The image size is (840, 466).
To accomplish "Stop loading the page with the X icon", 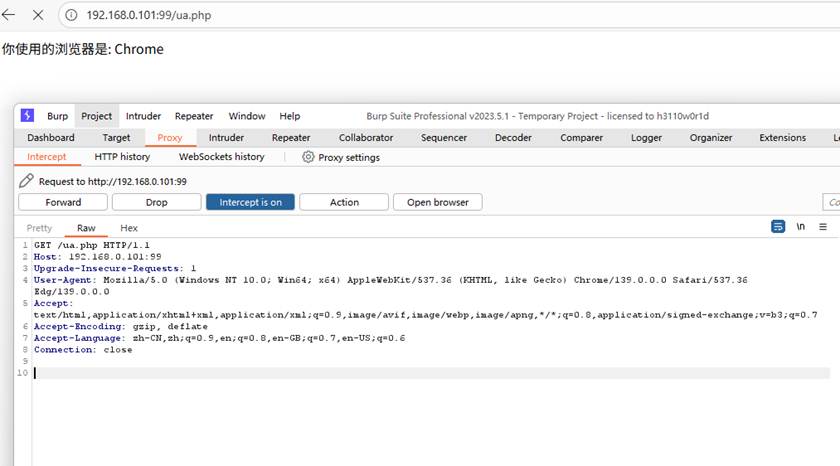I will pyautogui.click(x=38, y=15).
